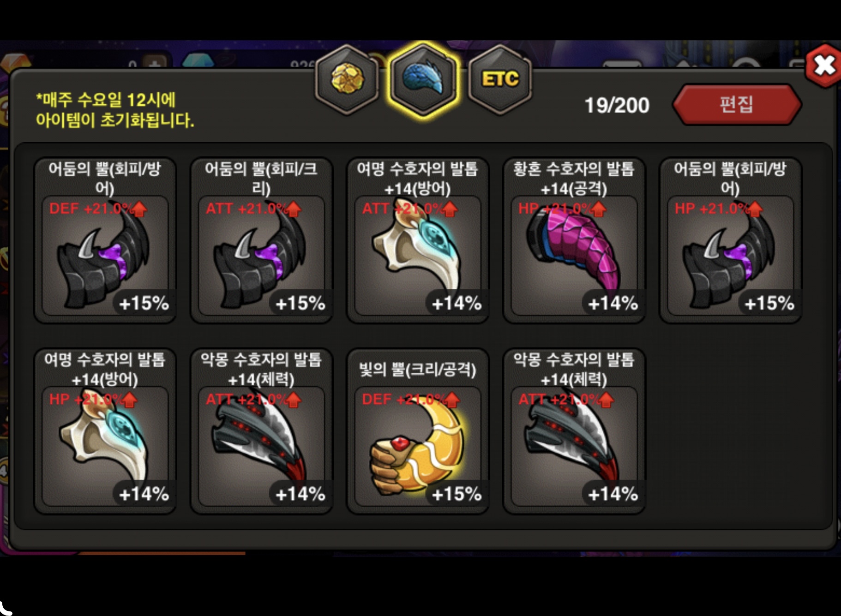Switch to the golden stone items tab
The height and width of the screenshot is (616, 841).
tap(347, 79)
